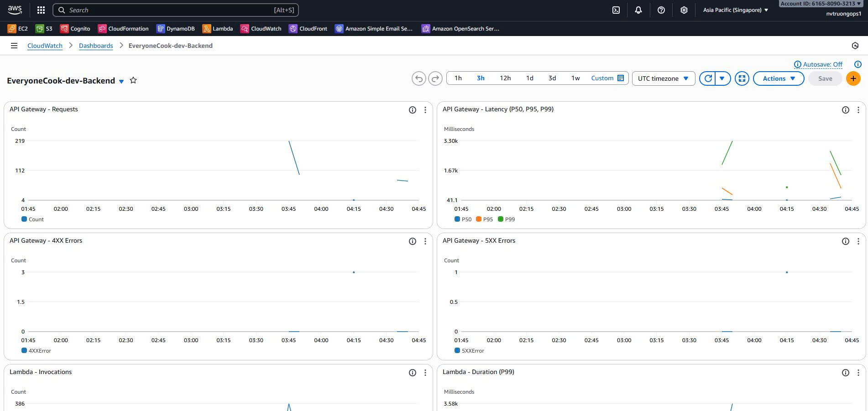Open CloudFront favorite shortcut
Viewport: 868px width, 411px height.
(309, 29)
